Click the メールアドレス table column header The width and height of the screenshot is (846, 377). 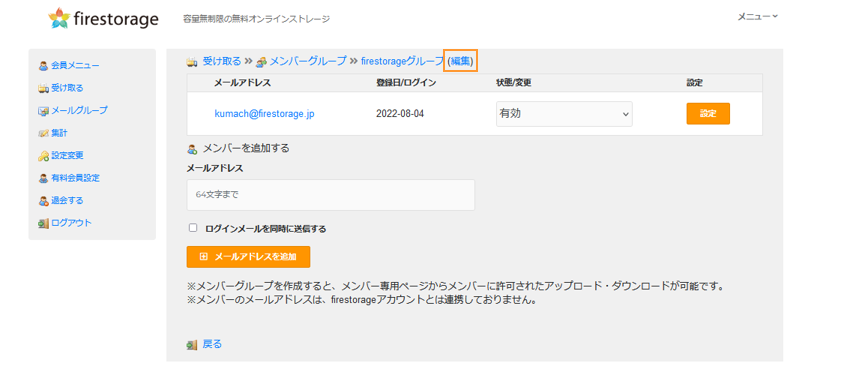[x=242, y=83]
